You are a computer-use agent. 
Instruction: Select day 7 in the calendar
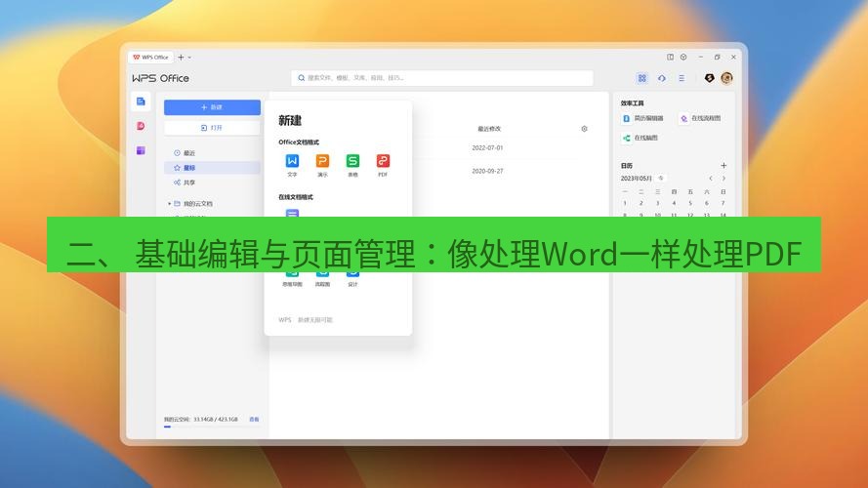pyautogui.click(x=723, y=203)
